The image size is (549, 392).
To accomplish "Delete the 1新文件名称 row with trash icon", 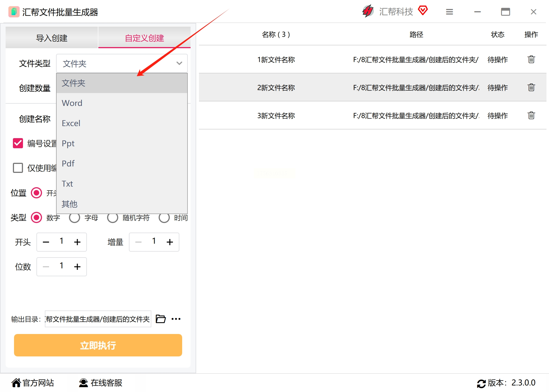I will 531,59.
